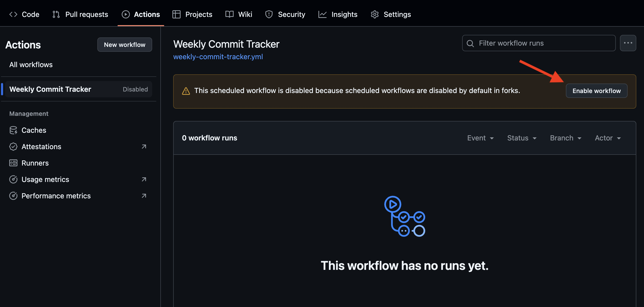644x307 pixels.
Task: Open the Branch filter dropdown
Action: click(566, 138)
